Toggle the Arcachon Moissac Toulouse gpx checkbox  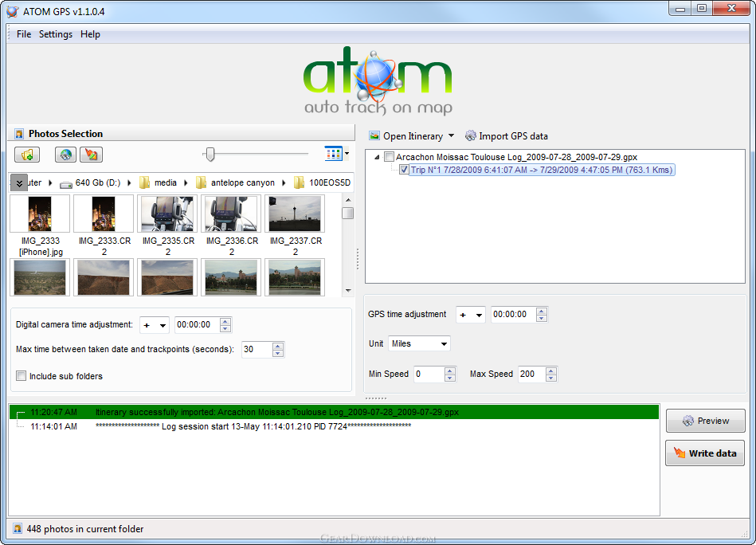(x=389, y=157)
